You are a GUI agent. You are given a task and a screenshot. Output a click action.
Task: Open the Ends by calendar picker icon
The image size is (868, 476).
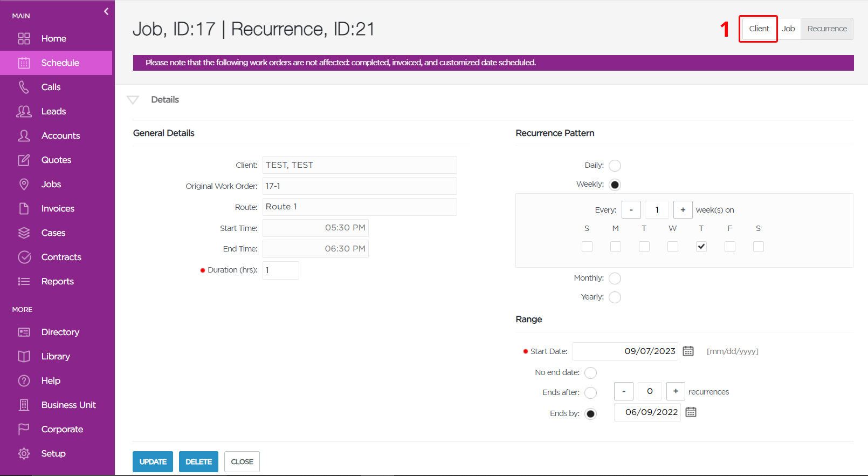pyautogui.click(x=691, y=412)
